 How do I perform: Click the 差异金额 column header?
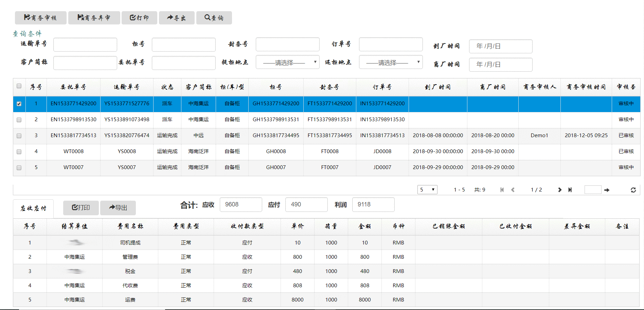click(x=577, y=226)
